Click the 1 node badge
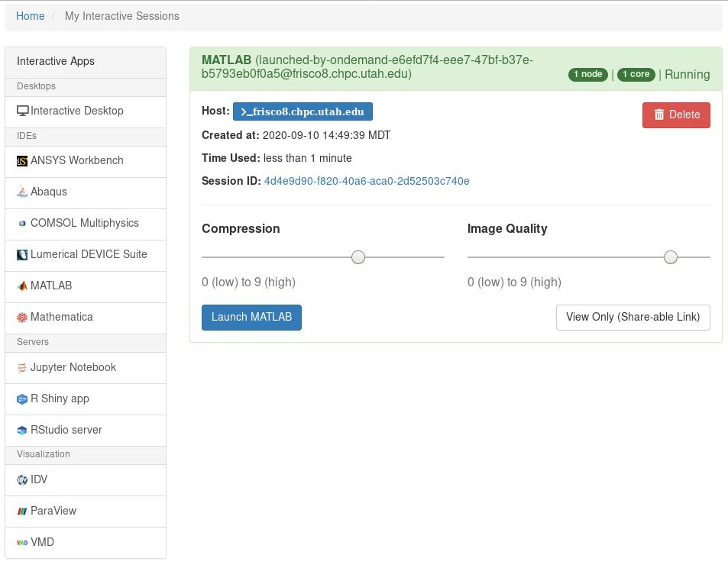 tap(587, 74)
